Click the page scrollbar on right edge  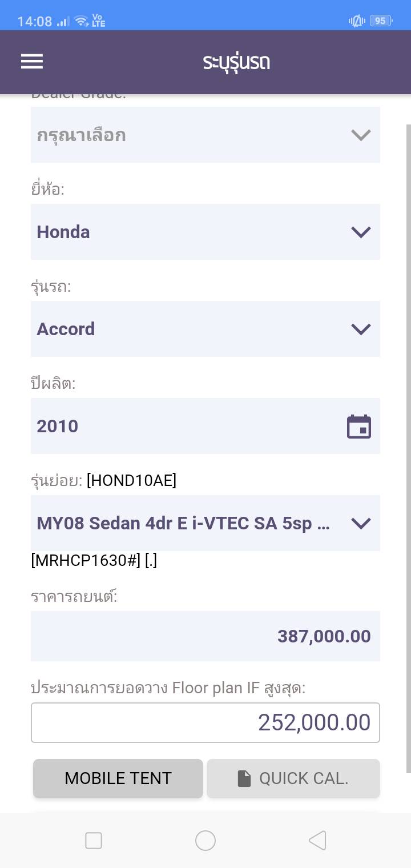click(408, 445)
